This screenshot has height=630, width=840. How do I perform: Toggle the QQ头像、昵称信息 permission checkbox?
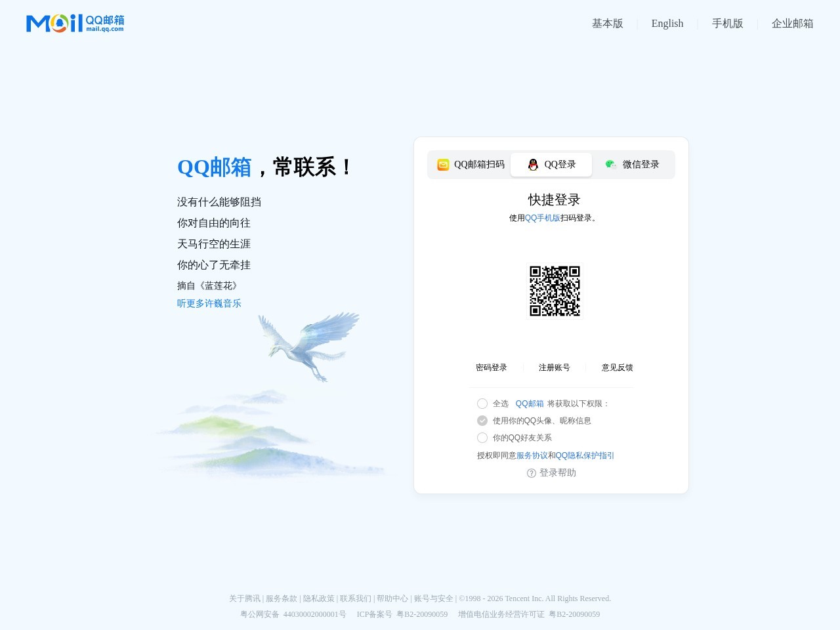(x=482, y=421)
